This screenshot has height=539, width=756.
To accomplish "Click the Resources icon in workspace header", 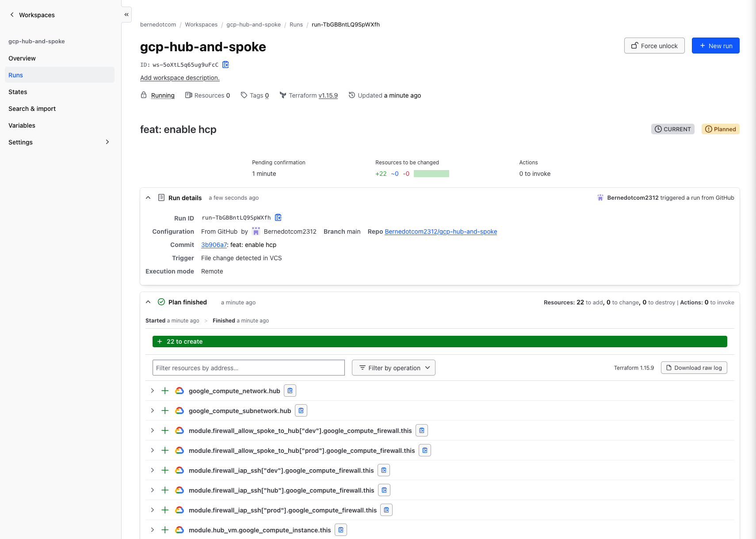I will pos(189,95).
